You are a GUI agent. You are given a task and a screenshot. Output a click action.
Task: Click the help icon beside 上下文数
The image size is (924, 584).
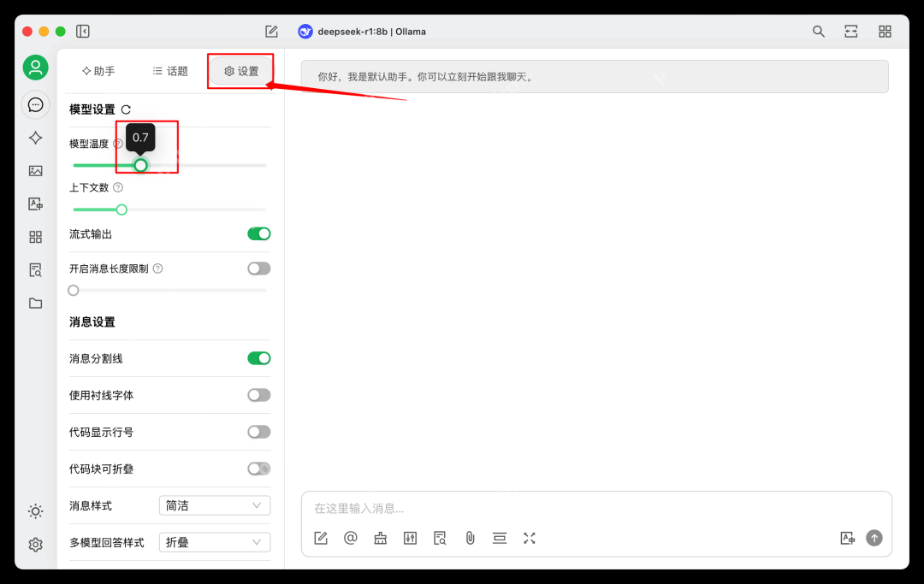118,188
